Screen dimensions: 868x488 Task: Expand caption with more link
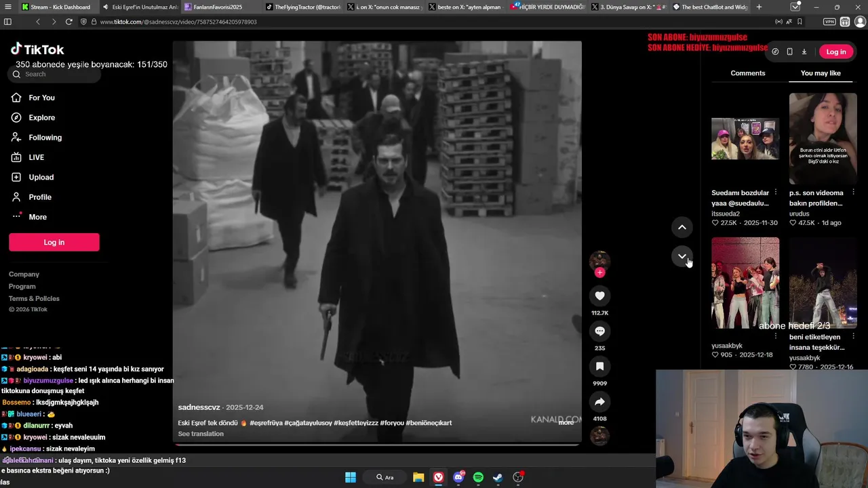pos(566,423)
